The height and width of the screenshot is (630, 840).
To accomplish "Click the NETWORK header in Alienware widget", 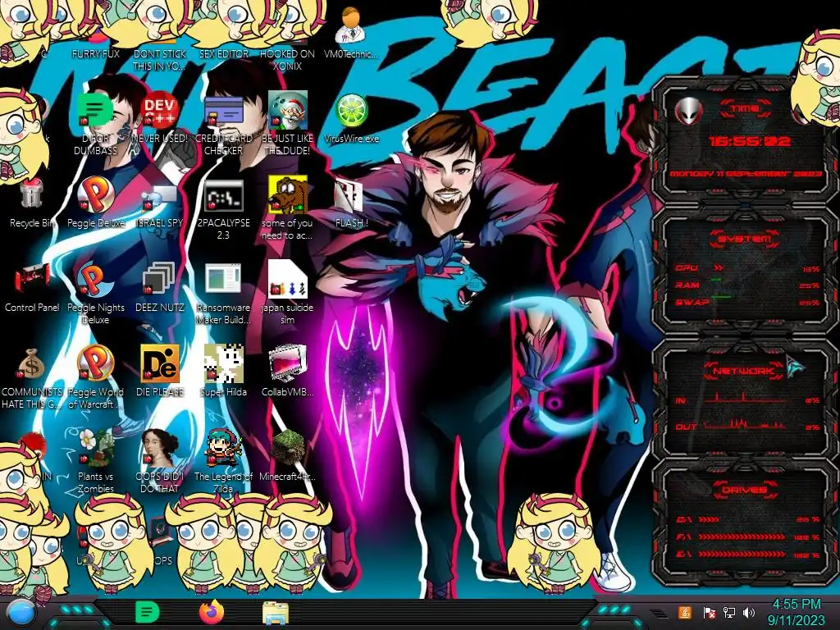I will pos(743,371).
